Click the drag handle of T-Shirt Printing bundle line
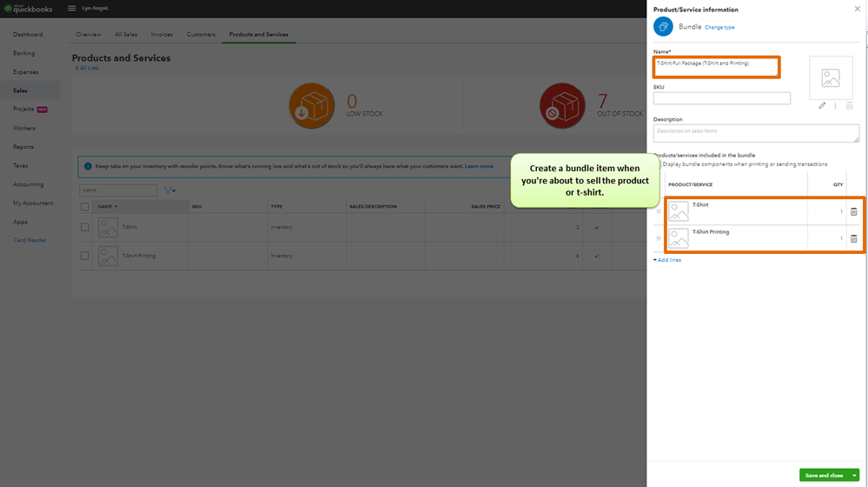This screenshot has width=868, height=487. (x=659, y=239)
